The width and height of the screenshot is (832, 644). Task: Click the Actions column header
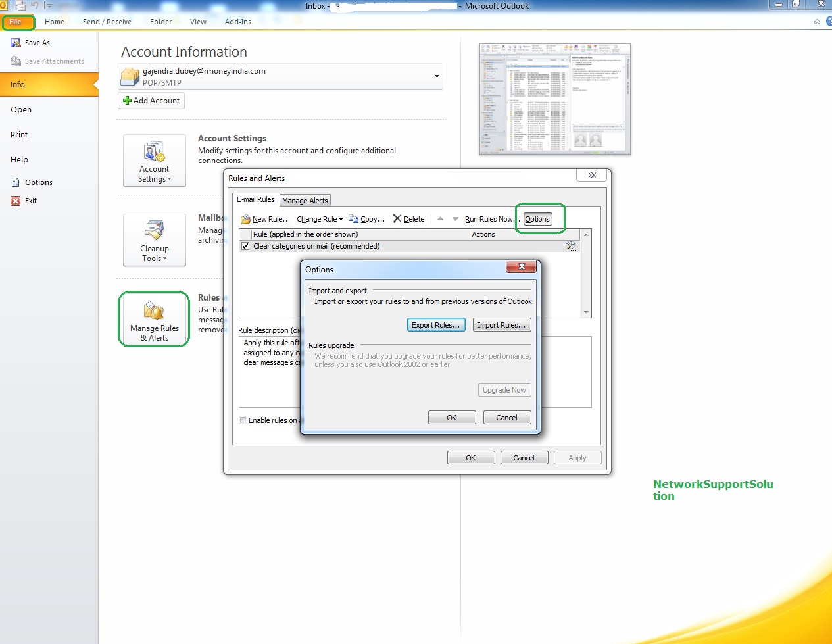pos(525,234)
